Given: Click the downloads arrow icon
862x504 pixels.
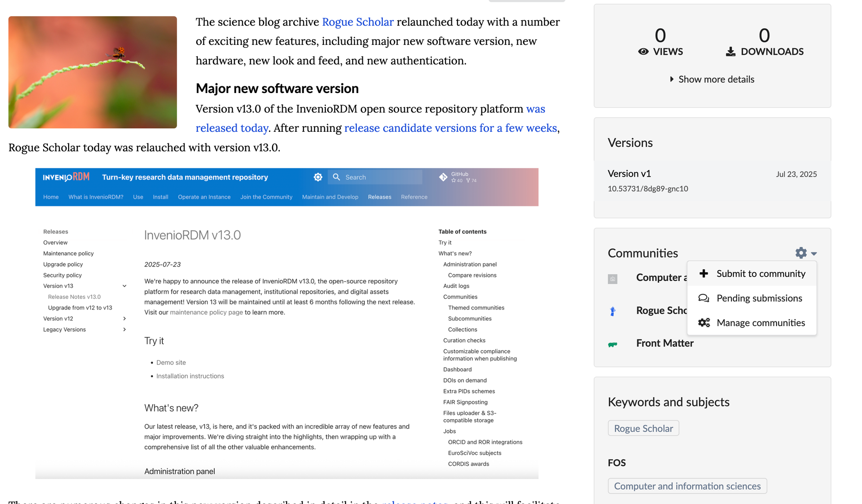Looking at the screenshot, I should tap(731, 52).
